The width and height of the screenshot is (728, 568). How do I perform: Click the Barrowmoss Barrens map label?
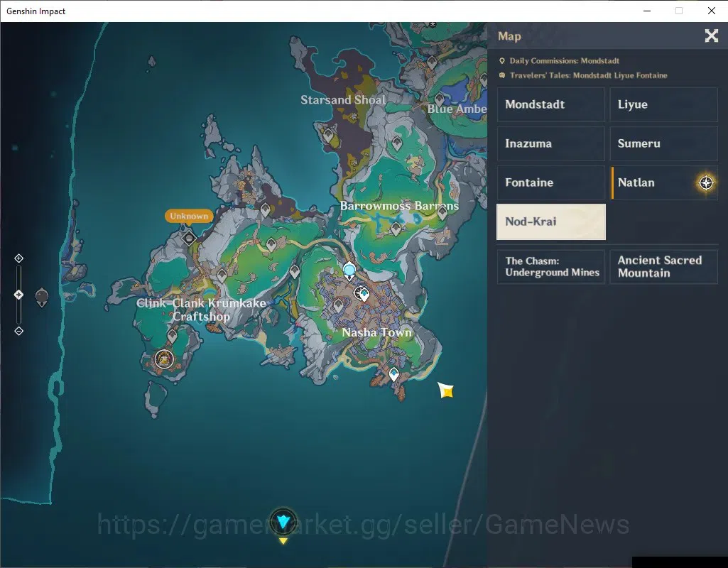tap(399, 206)
